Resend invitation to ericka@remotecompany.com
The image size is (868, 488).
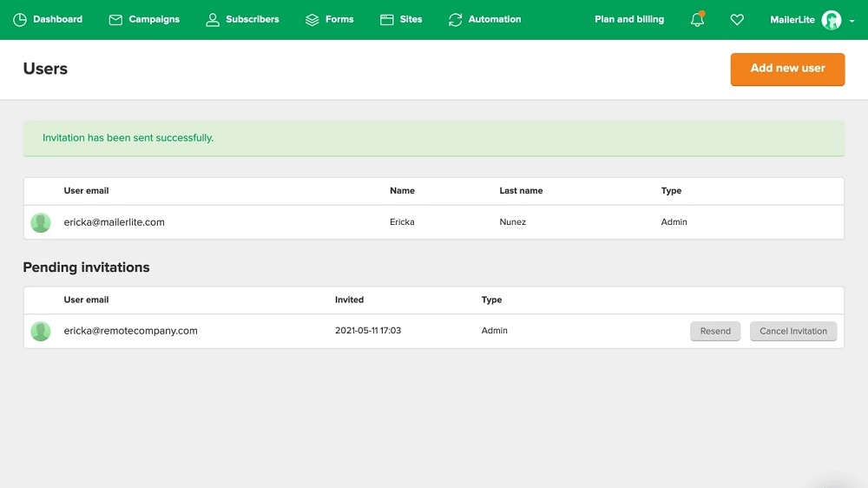[715, 331]
